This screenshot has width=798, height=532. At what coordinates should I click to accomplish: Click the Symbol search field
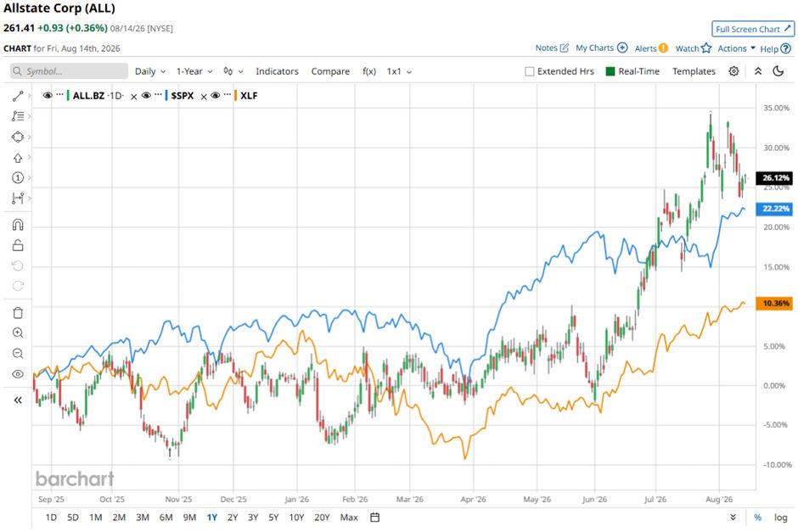tap(69, 71)
